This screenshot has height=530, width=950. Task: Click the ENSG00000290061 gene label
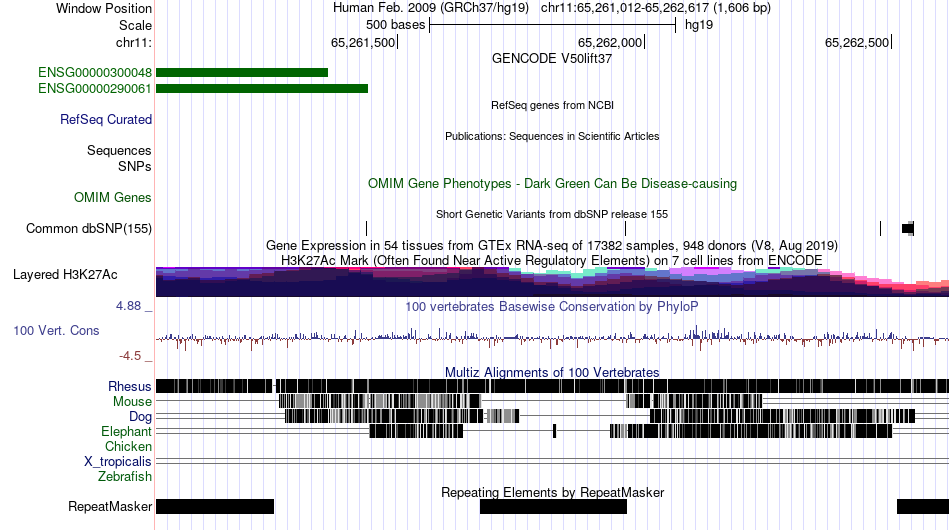pyautogui.click(x=95, y=88)
